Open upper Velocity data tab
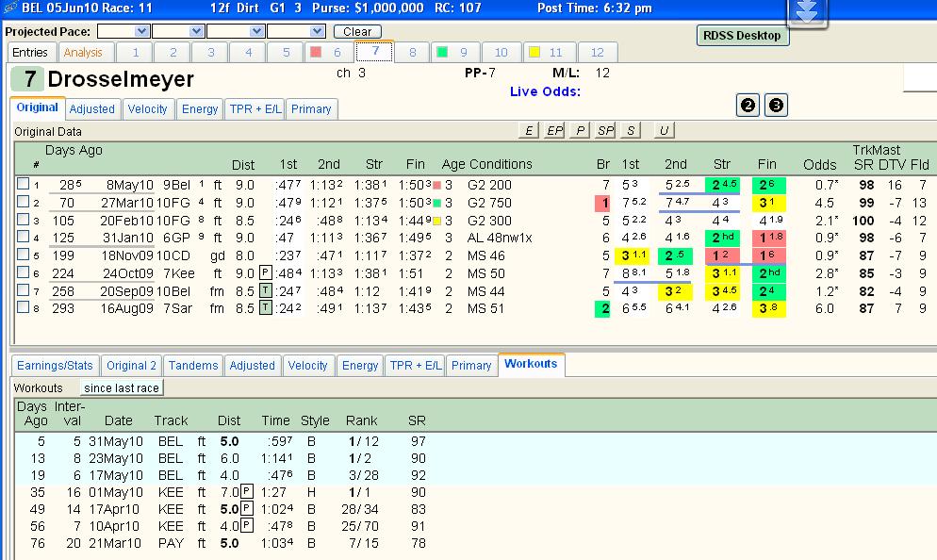The image size is (937, 560). (x=148, y=109)
